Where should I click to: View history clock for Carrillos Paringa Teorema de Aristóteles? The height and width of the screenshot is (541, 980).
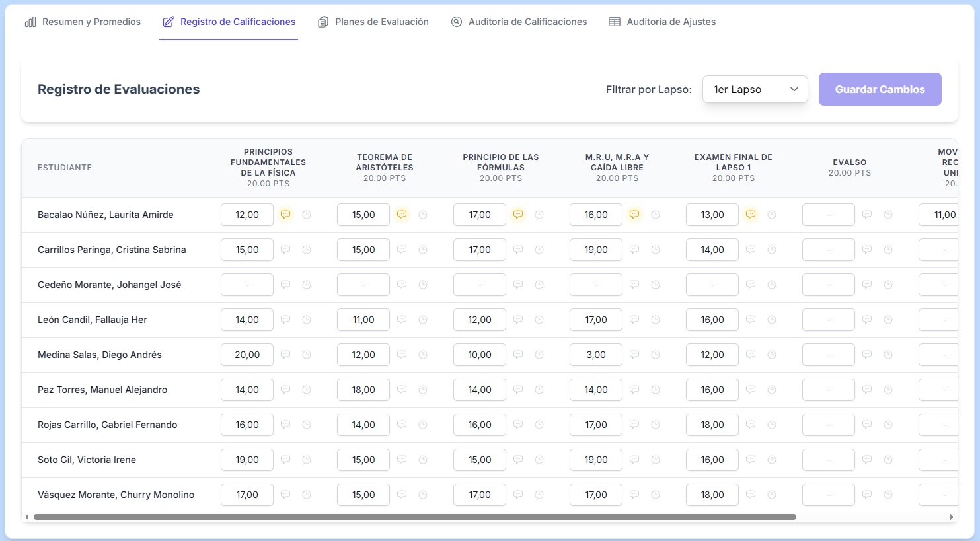pyautogui.click(x=423, y=250)
